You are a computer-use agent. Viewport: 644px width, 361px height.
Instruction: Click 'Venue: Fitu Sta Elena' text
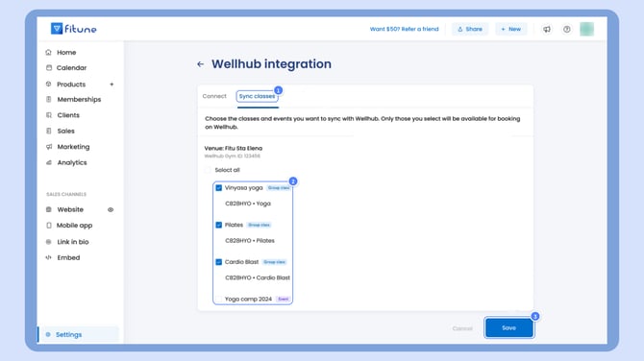tap(234, 148)
